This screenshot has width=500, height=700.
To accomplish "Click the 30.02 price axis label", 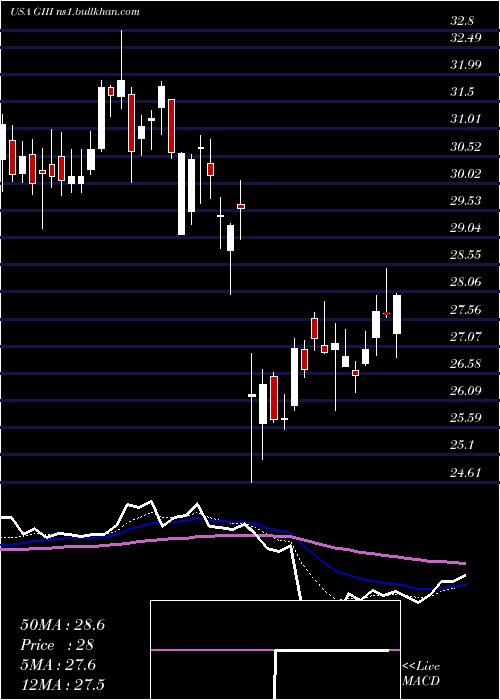I will coord(466,173).
